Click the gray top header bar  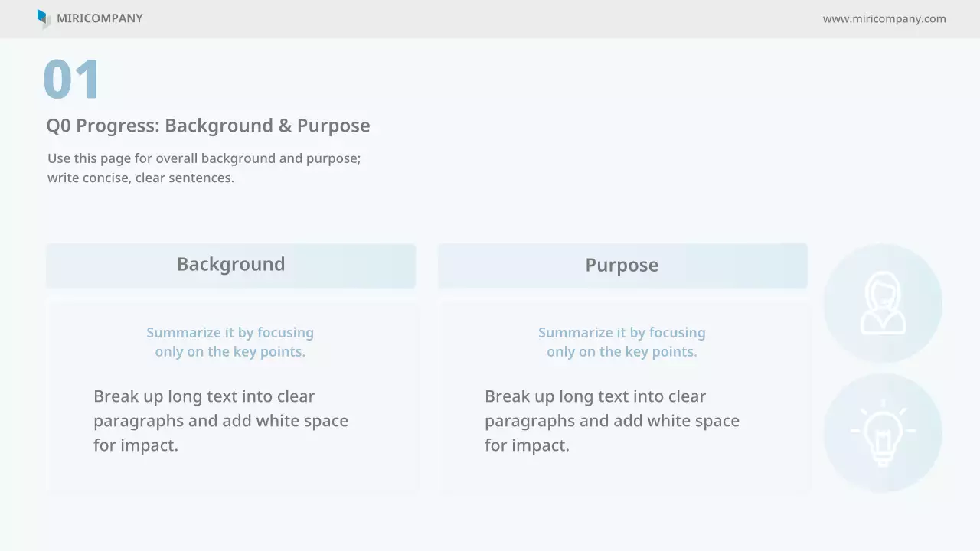coord(490,18)
